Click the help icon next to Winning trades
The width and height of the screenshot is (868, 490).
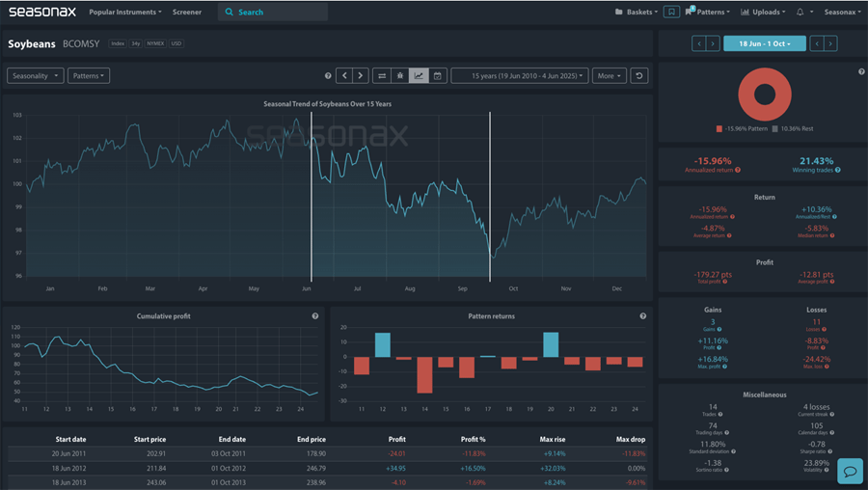[x=840, y=170]
